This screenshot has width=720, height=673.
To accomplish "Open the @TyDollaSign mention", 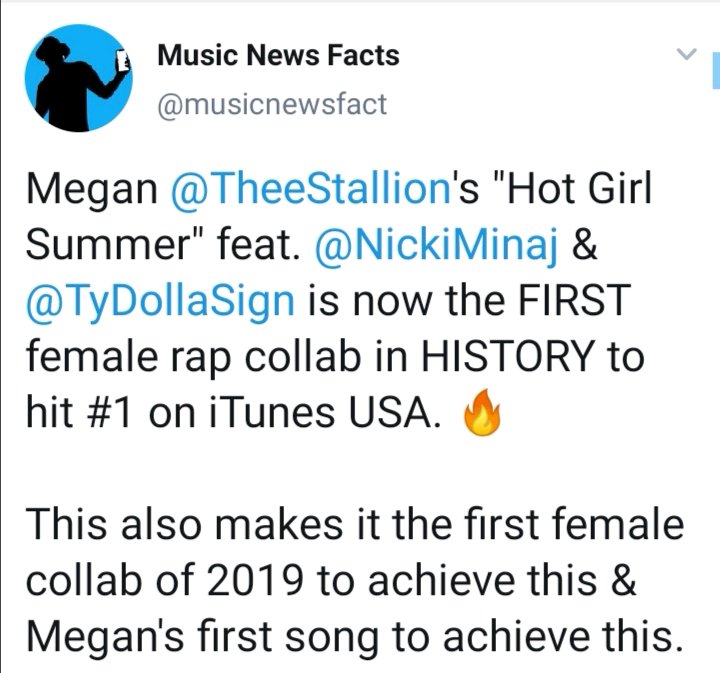I will click(x=144, y=300).
